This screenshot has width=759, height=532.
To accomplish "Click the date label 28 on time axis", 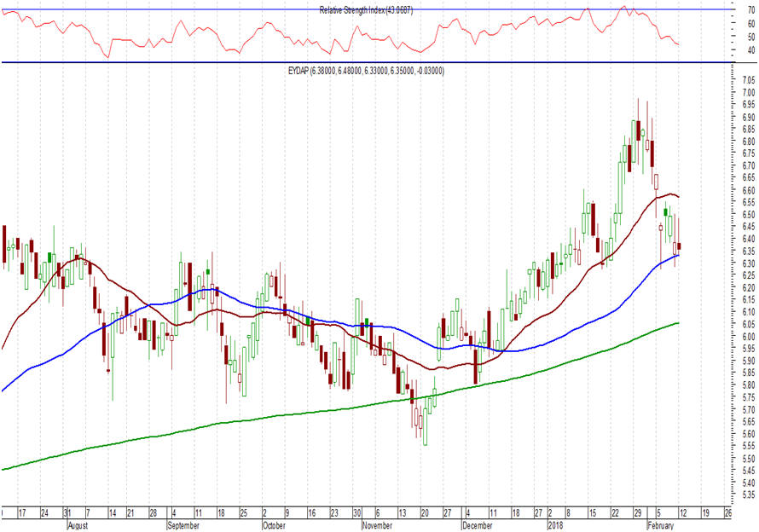I will point(153,512).
